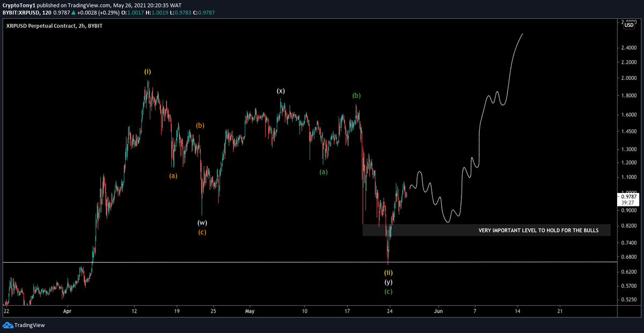Click the Apr date label on time axis
This screenshot has width=644, height=333.
tap(67, 310)
